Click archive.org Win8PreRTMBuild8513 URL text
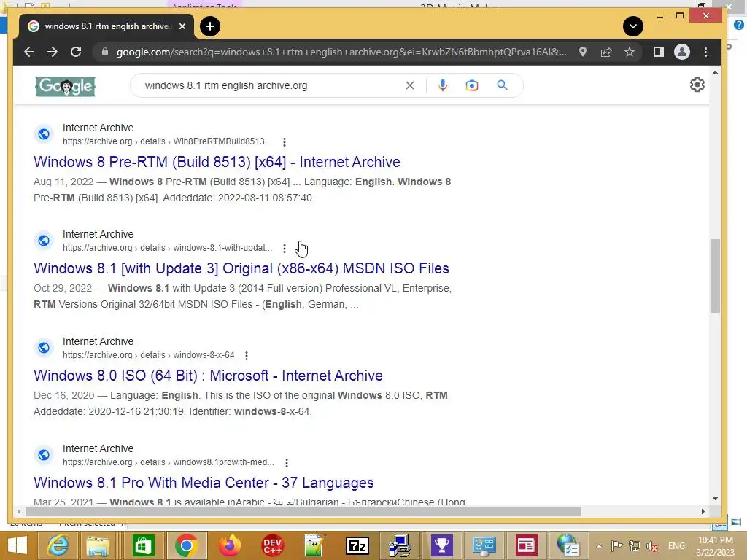 (x=167, y=141)
